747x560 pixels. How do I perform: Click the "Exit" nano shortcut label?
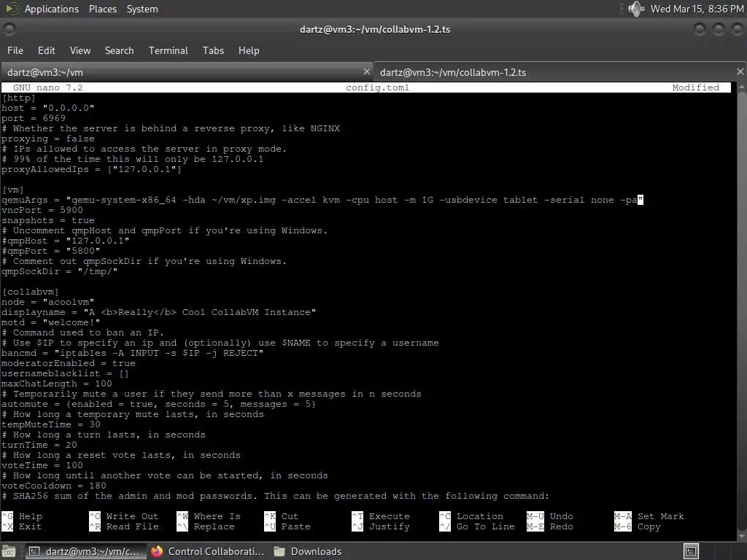[x=30, y=526]
